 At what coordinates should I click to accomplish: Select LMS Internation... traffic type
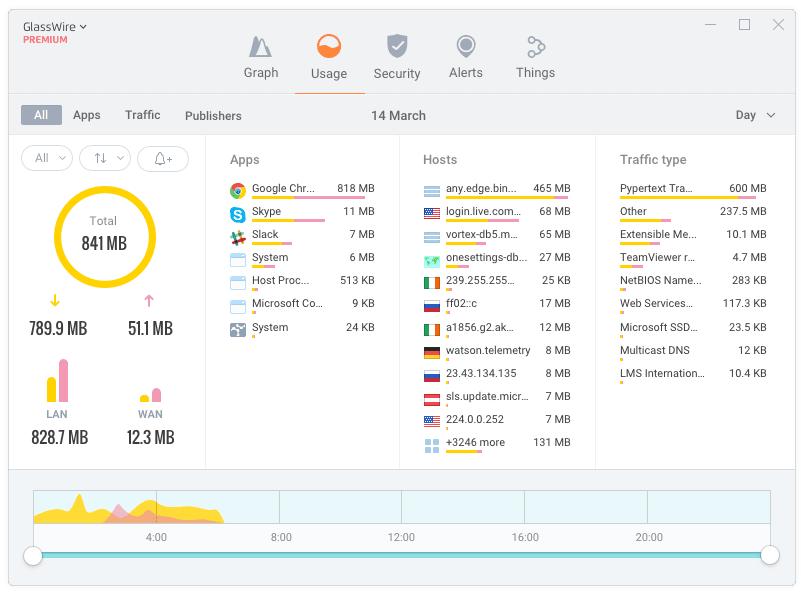(693, 376)
